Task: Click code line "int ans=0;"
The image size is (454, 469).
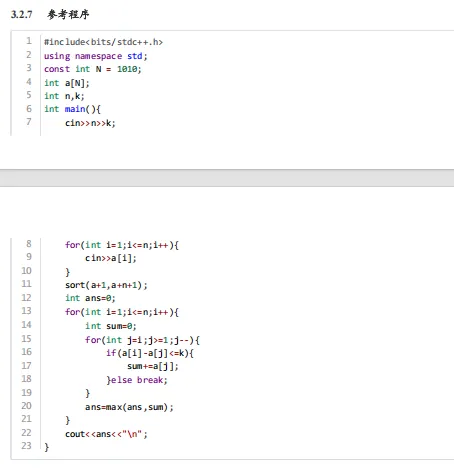Action: (x=90, y=298)
